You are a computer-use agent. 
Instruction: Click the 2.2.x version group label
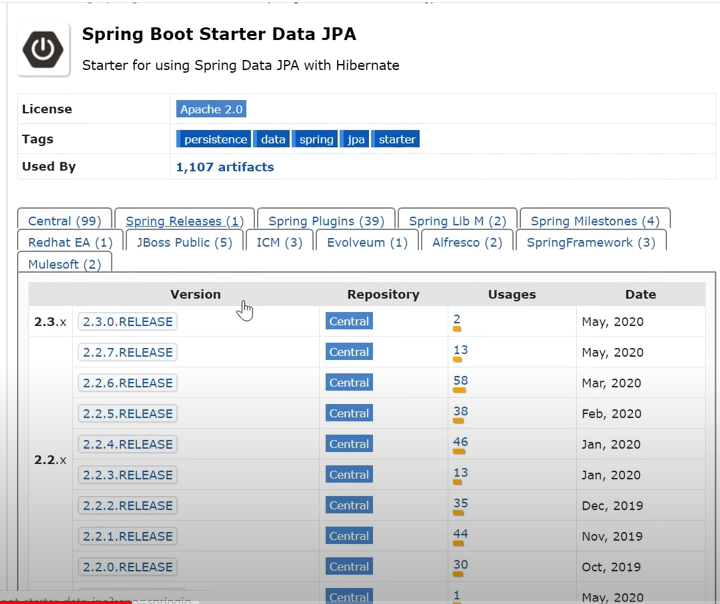(50, 460)
